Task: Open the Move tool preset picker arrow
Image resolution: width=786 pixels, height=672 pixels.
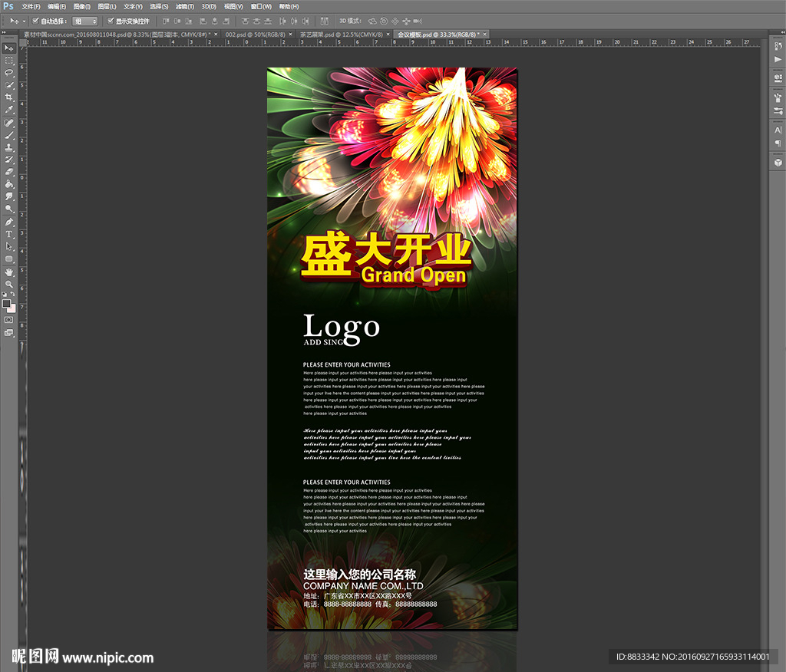Action: (24, 21)
